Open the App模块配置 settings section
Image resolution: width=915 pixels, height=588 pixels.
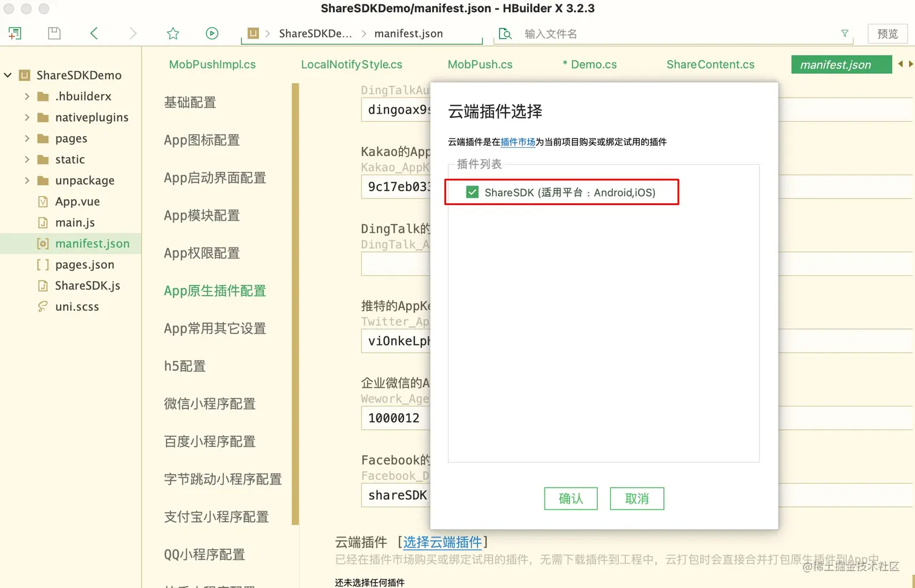(202, 215)
